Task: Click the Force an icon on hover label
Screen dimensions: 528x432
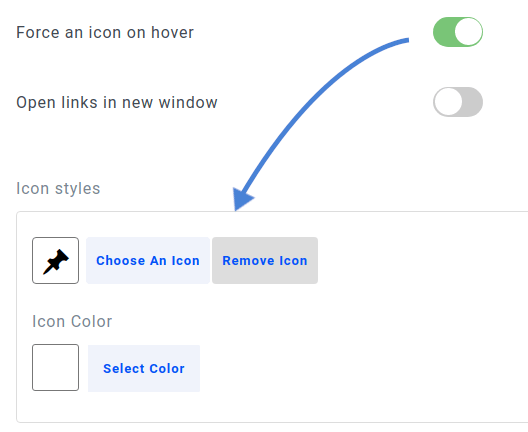Action: coord(105,33)
